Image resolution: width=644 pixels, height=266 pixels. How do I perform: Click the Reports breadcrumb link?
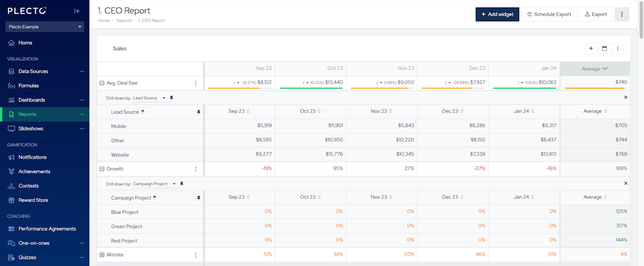[124, 21]
